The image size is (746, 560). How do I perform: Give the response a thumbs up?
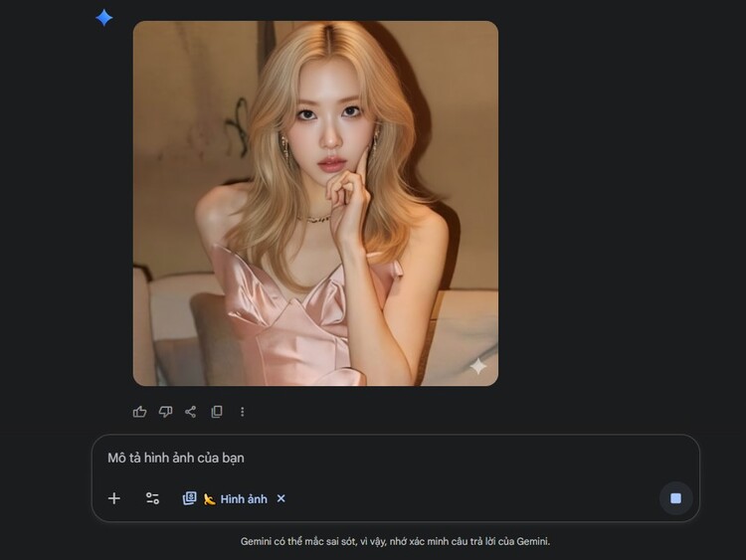(139, 412)
